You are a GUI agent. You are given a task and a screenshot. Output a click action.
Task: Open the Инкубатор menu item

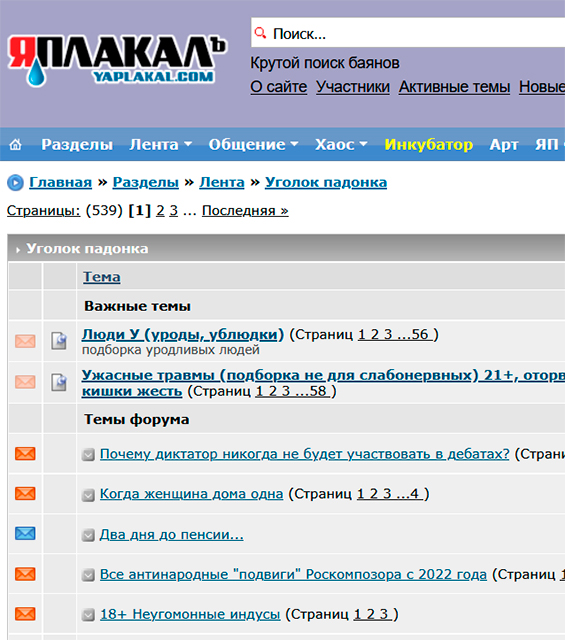(x=429, y=144)
